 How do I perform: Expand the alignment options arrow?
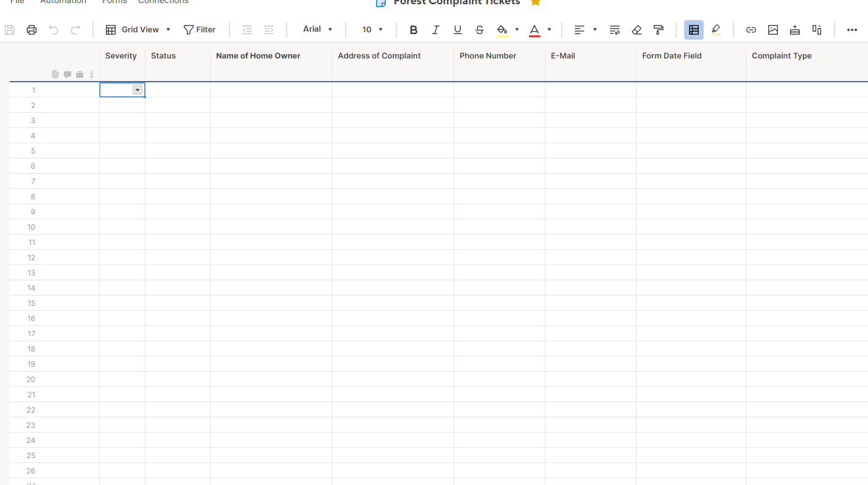pos(595,30)
